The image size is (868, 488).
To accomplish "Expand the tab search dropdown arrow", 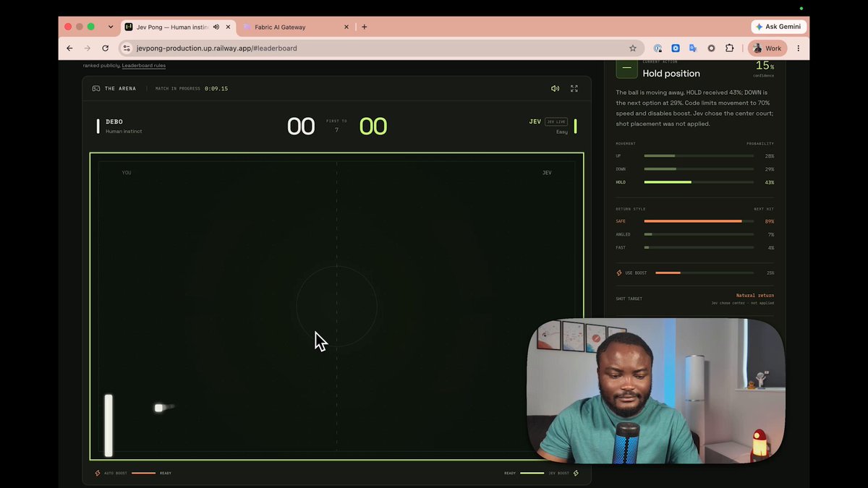I will tap(111, 27).
